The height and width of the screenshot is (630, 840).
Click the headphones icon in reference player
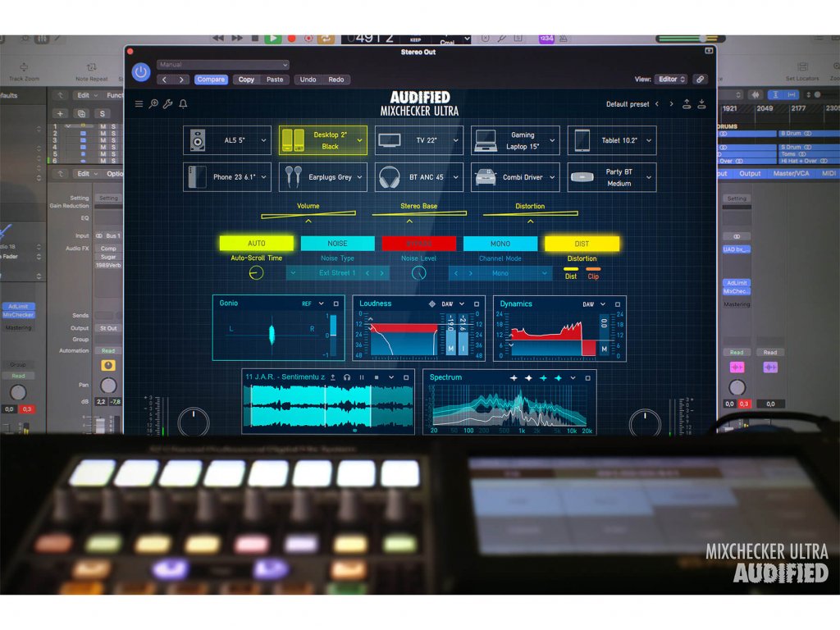pyautogui.click(x=347, y=377)
